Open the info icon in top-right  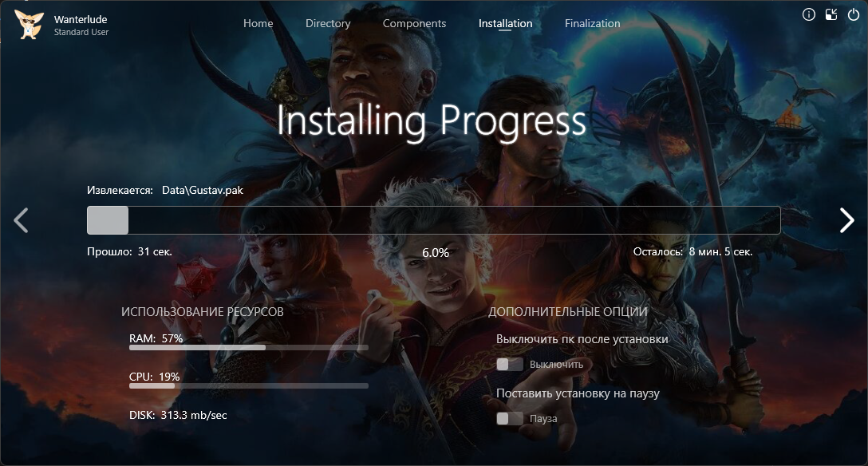pos(809,14)
